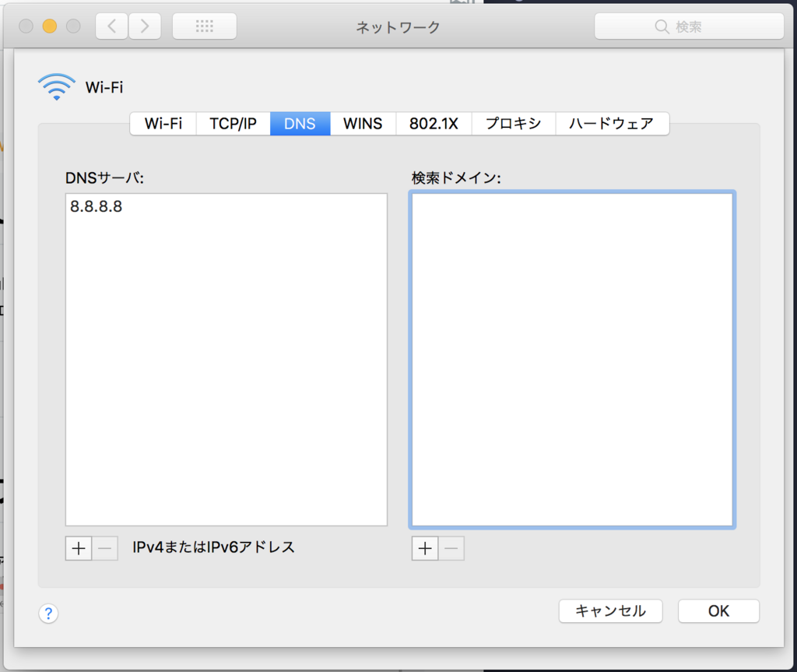
Task: Confirm settings with the OK button
Action: (718, 611)
